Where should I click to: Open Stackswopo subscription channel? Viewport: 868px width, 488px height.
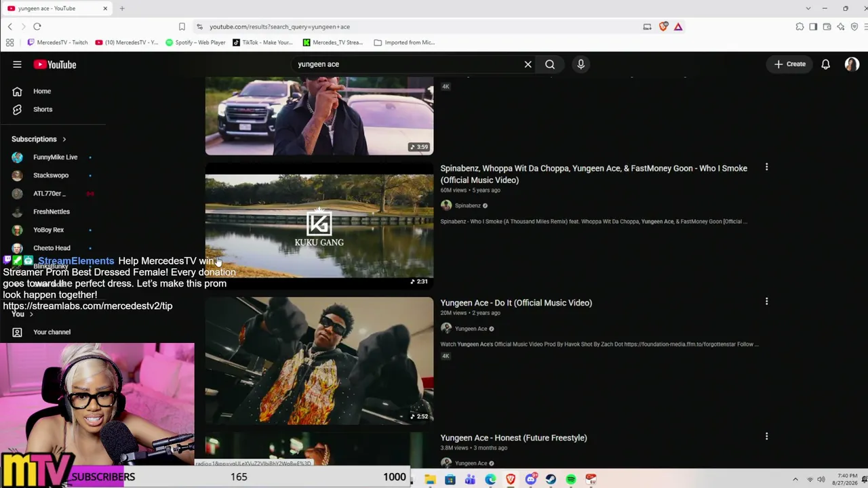tap(52, 176)
